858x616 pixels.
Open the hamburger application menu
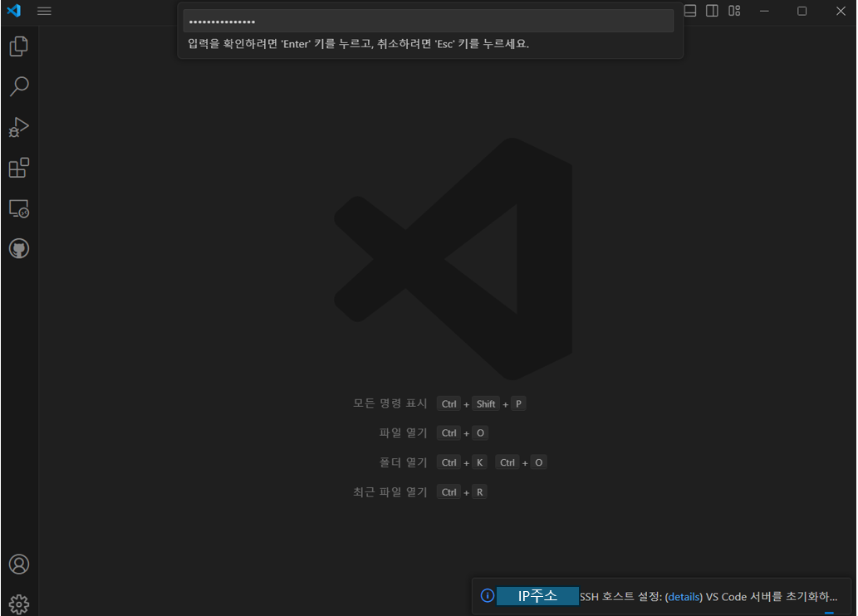click(44, 11)
